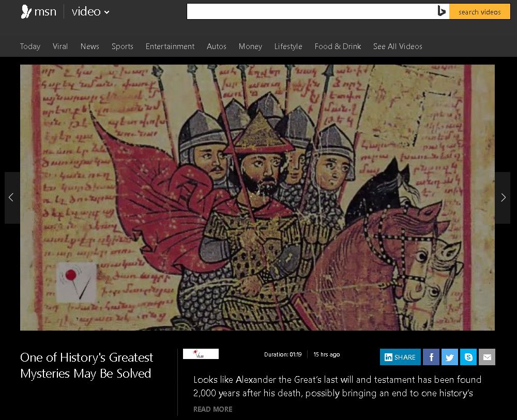Click the Bing logo icon in search box
Image resolution: width=517 pixels, height=420 pixels.
[442, 11]
